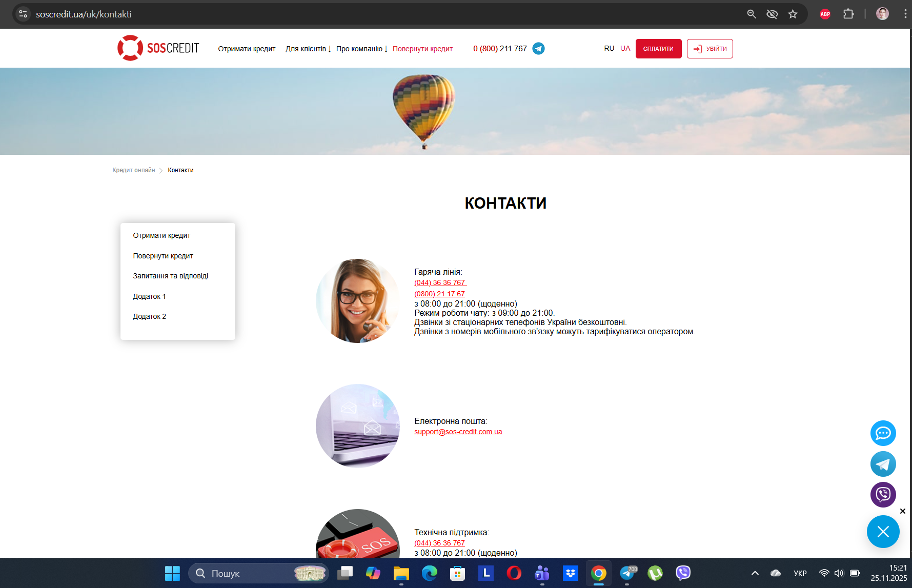Click the 'УВІЙТИ' login button
Viewport: 912px width, 588px height.
[x=710, y=49]
